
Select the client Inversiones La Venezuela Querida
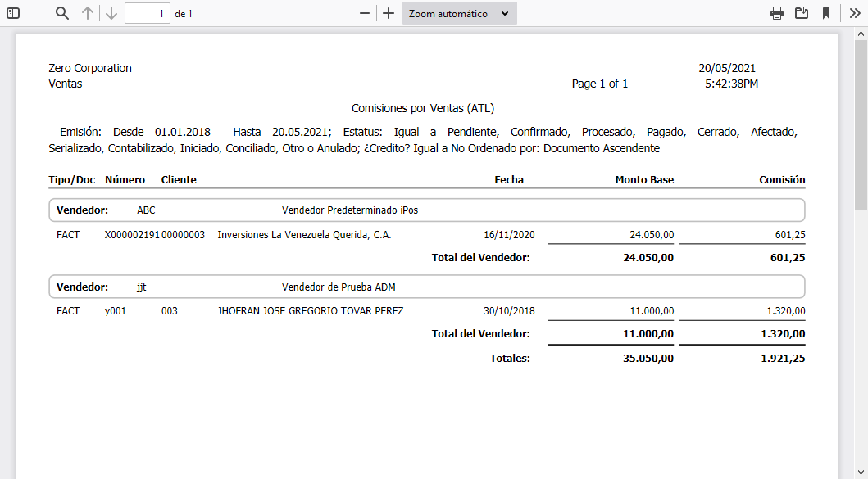point(304,234)
